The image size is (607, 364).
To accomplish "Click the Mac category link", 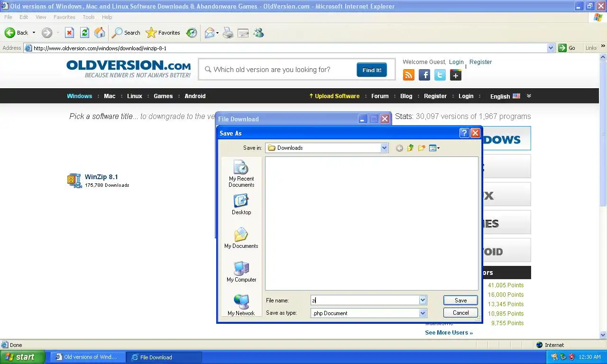I will [110, 96].
